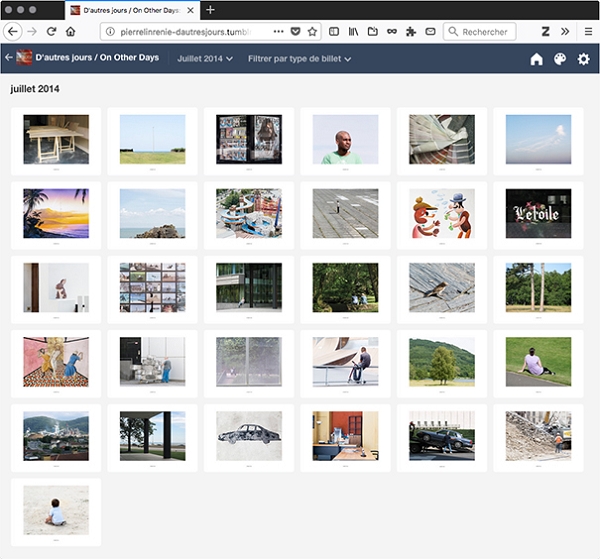600x559 pixels.
Task: Open the L'étoile blackletter thumbnail
Action: click(x=538, y=213)
